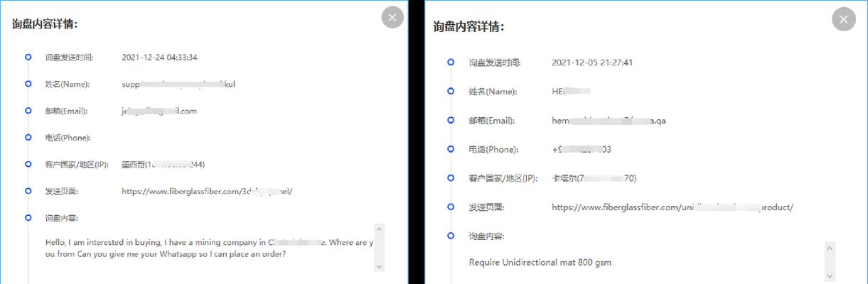Viewport: 868px width, 284px height.
Task: Click the phone number starting +9 in right dialog
Action: point(582,150)
